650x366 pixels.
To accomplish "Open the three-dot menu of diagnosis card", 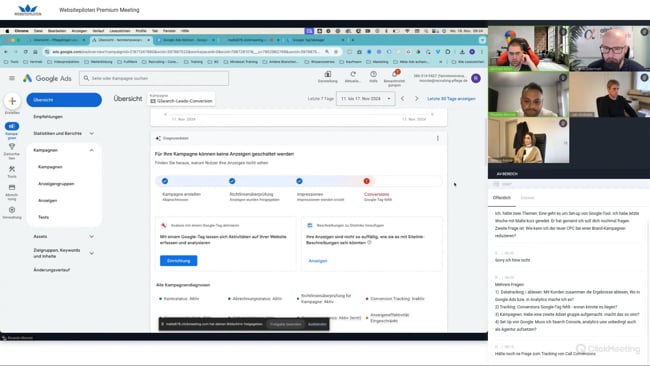I will pos(438,138).
